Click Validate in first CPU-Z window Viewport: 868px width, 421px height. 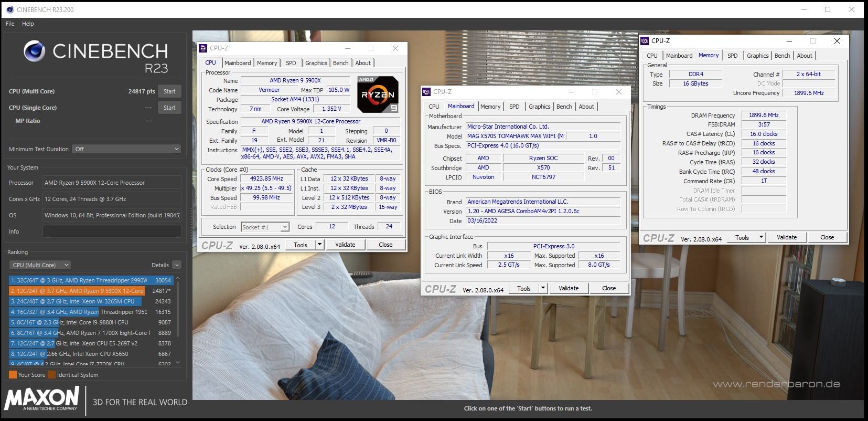pos(345,245)
